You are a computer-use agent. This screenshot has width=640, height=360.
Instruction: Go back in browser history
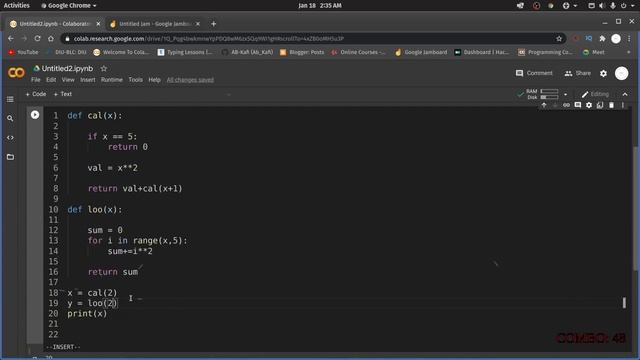[x=11, y=38]
